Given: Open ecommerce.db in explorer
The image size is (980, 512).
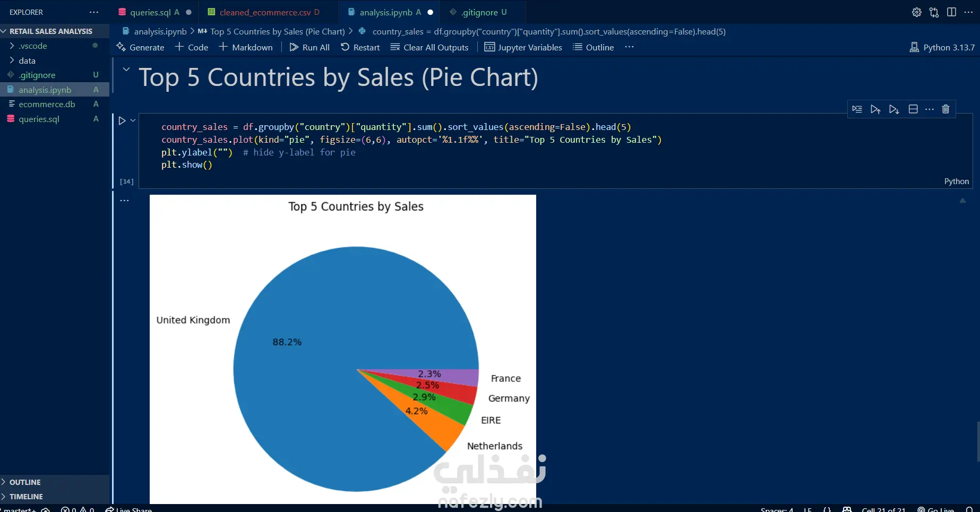Looking at the screenshot, I should click(x=47, y=105).
